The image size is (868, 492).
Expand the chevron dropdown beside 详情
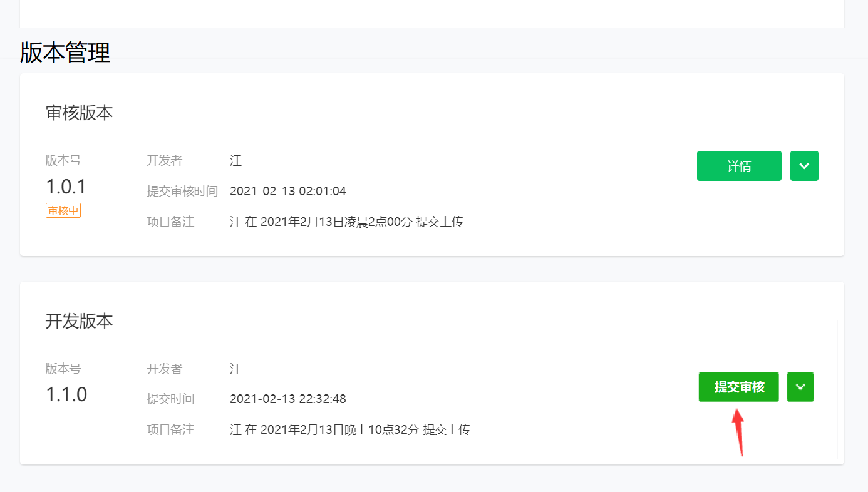click(804, 166)
